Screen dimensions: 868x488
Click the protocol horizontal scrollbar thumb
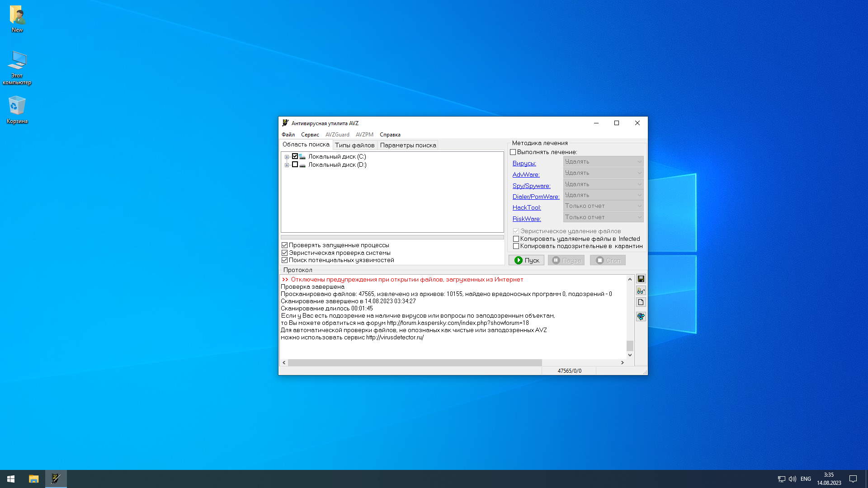point(414,362)
